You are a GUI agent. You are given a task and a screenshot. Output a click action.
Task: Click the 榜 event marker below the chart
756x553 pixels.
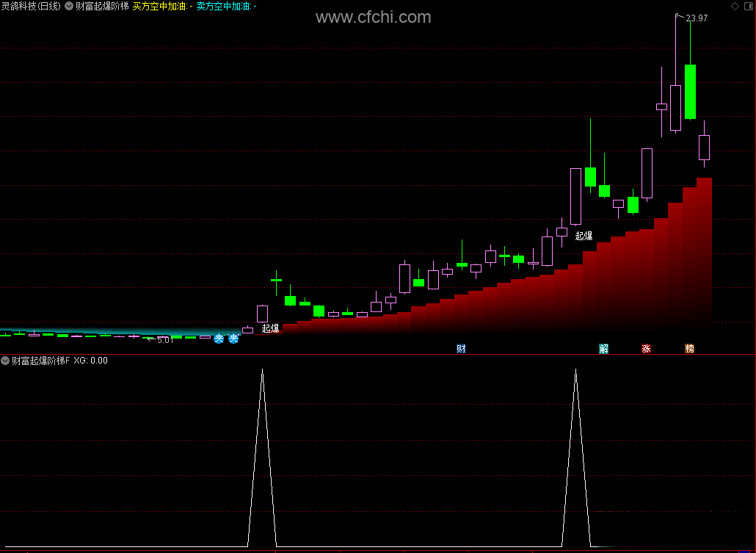[689, 348]
